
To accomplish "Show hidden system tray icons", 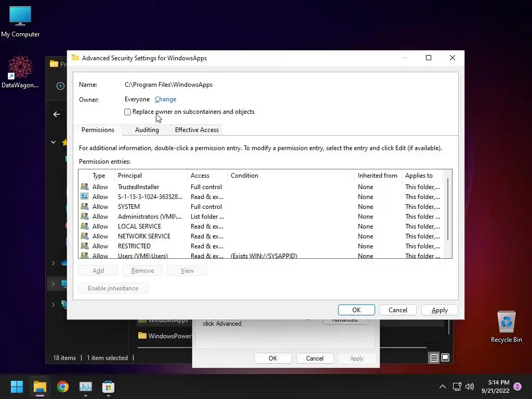I will point(443,387).
